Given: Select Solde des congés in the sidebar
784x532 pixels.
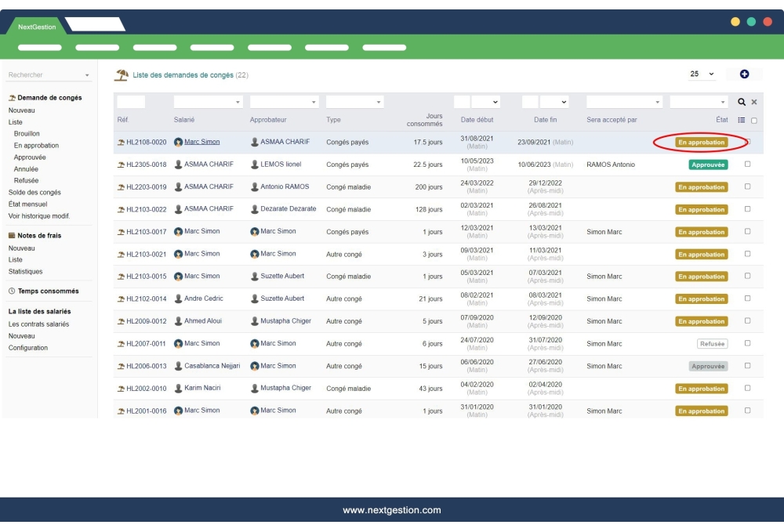Looking at the screenshot, I should tap(34, 193).
